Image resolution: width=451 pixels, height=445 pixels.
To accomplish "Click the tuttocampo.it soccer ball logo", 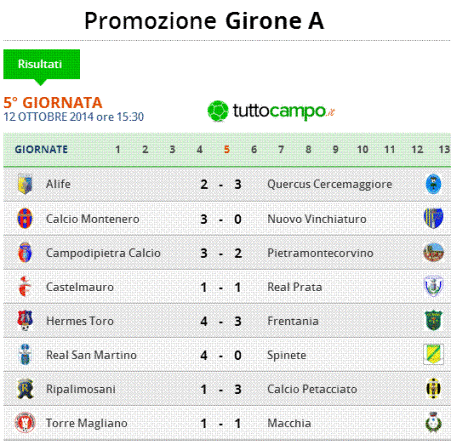I will coord(218,111).
